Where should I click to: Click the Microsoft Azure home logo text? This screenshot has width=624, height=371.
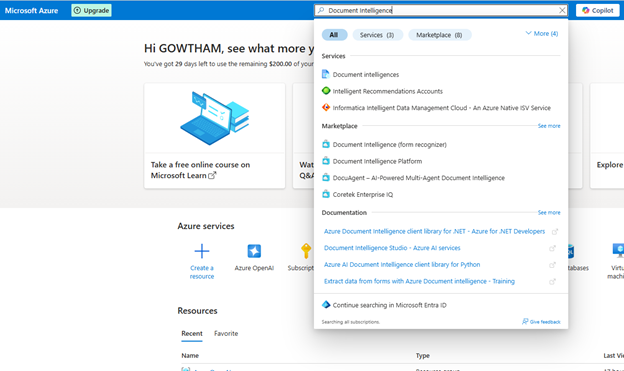tap(31, 11)
